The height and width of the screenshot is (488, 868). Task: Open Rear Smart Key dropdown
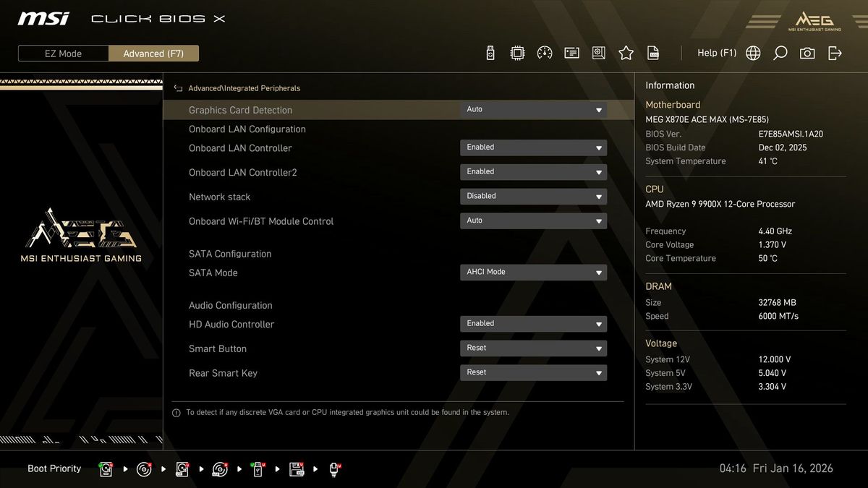pyautogui.click(x=533, y=373)
